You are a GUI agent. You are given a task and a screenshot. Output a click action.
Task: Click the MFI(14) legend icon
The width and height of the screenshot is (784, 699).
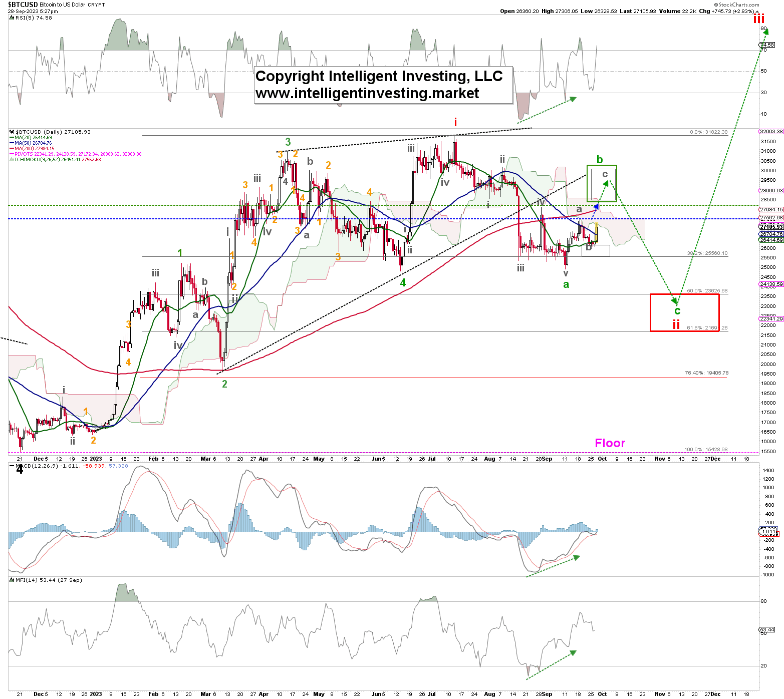(12, 580)
